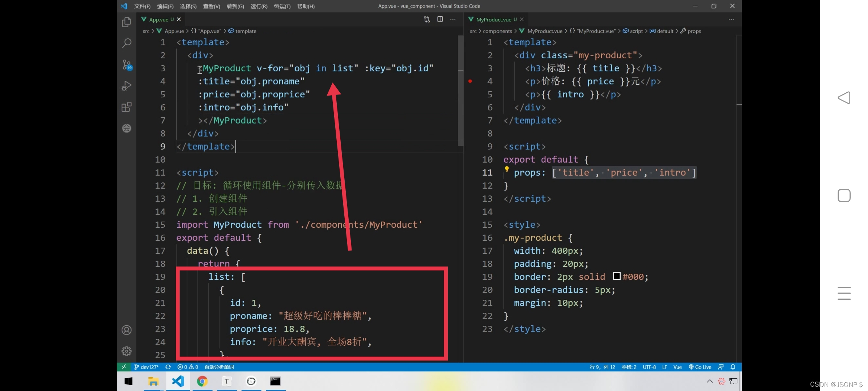Click the synchronize changes icon in status bar
The image size is (868, 391).
coord(168,367)
